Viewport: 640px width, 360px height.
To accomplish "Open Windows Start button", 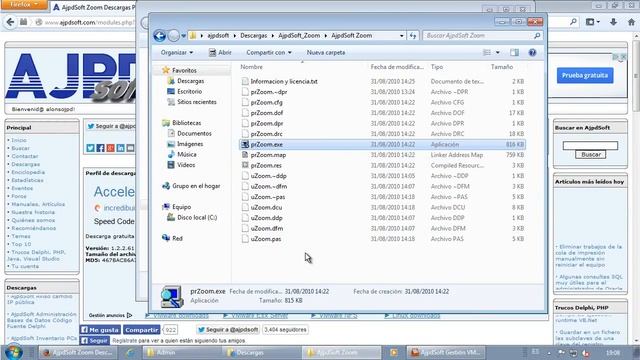I will click(x=13, y=352).
